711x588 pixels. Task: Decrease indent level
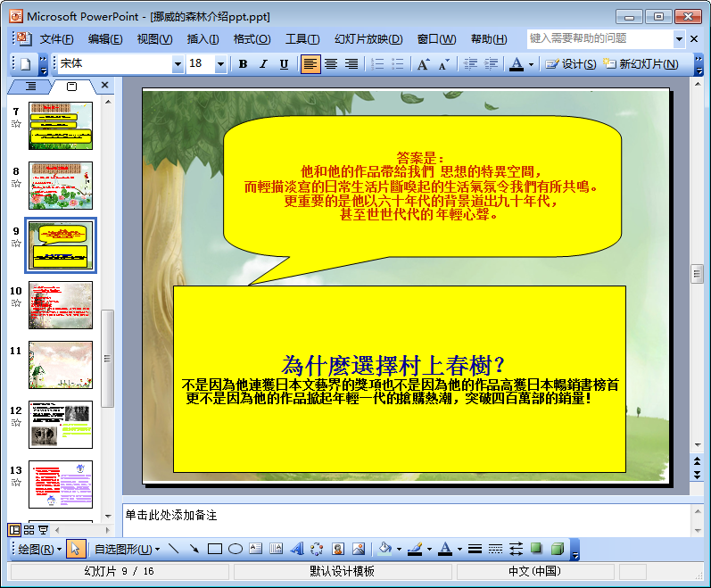[x=470, y=64]
